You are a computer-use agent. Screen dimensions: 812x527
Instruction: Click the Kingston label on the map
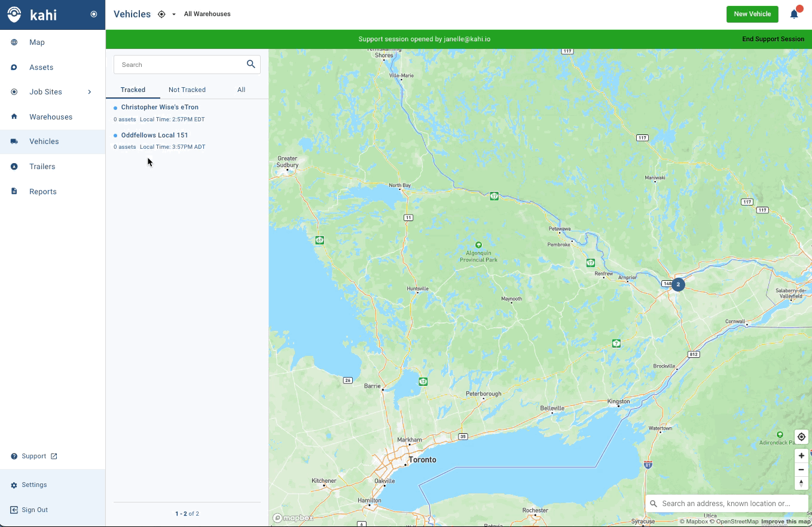[x=618, y=402]
